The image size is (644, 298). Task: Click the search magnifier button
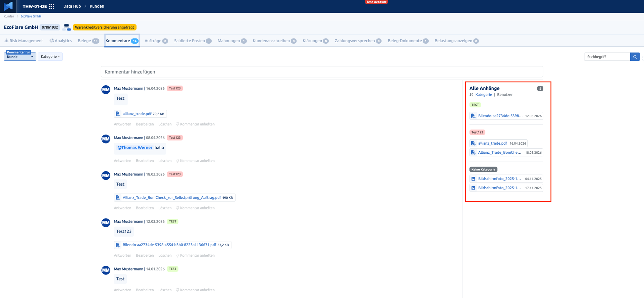pyautogui.click(x=635, y=57)
